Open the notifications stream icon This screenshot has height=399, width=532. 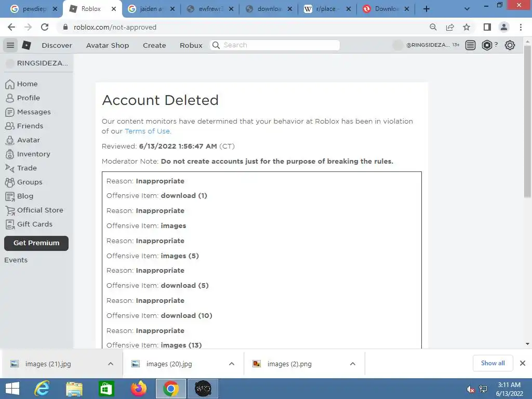click(x=470, y=45)
